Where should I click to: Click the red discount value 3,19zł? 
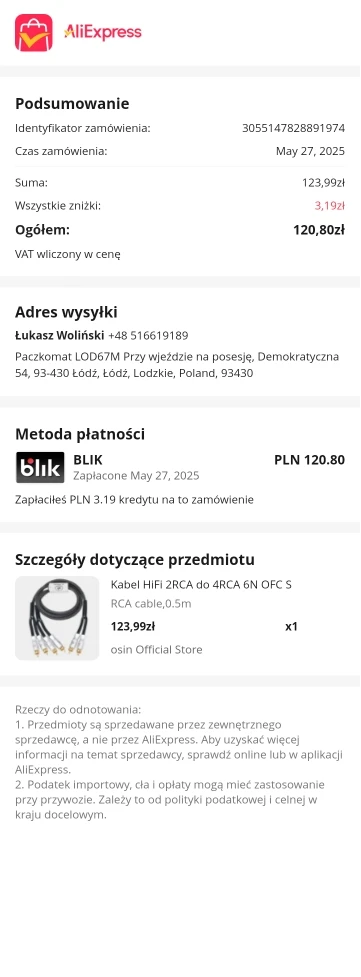[329, 206]
